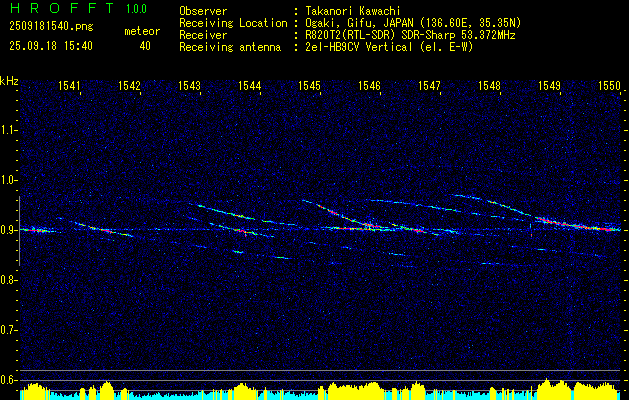Click the 0.9 frequency axis label
Viewport: 629px width, 400px height.
8,230
